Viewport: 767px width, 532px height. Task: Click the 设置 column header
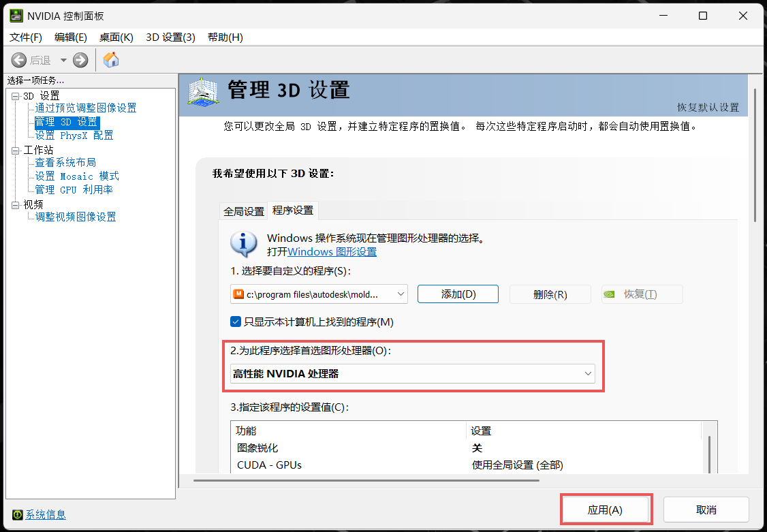tap(584, 431)
